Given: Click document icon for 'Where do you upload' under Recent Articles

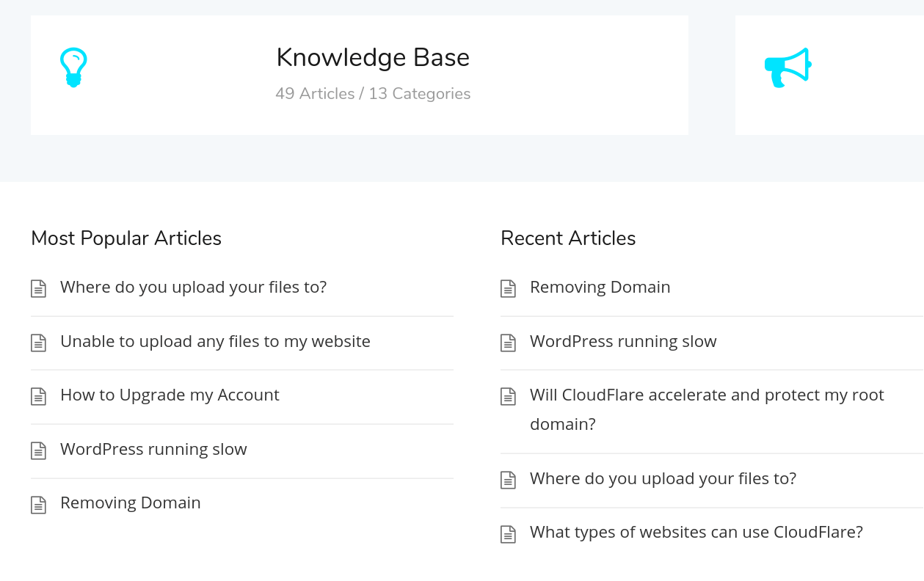Looking at the screenshot, I should (x=508, y=480).
